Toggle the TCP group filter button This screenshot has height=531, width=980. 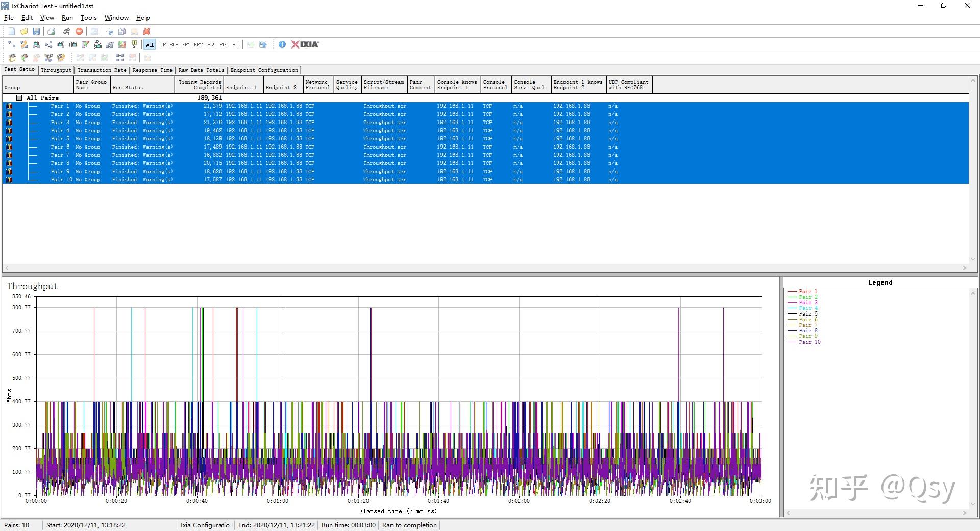[162, 45]
